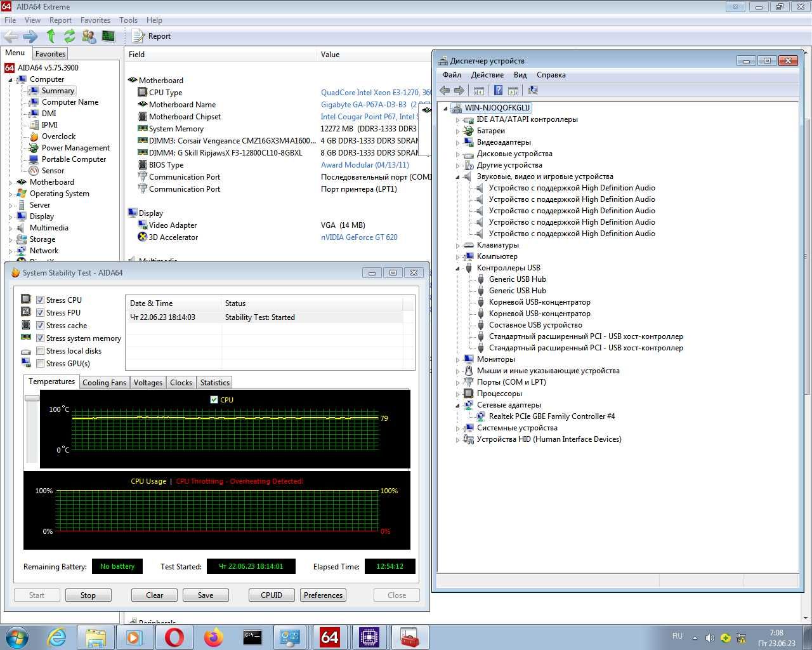
Task: Open Windows Explorer folder taskbar icon
Action: (96, 637)
